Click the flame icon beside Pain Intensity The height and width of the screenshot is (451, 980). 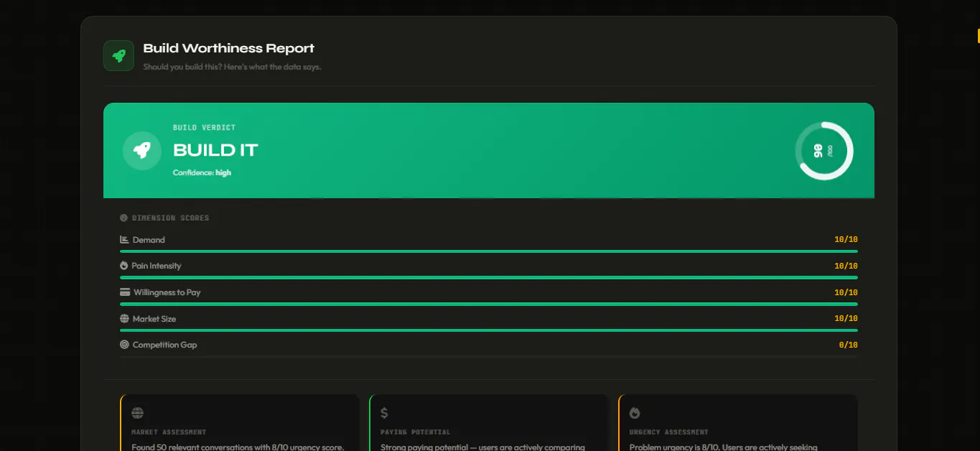[x=123, y=266]
